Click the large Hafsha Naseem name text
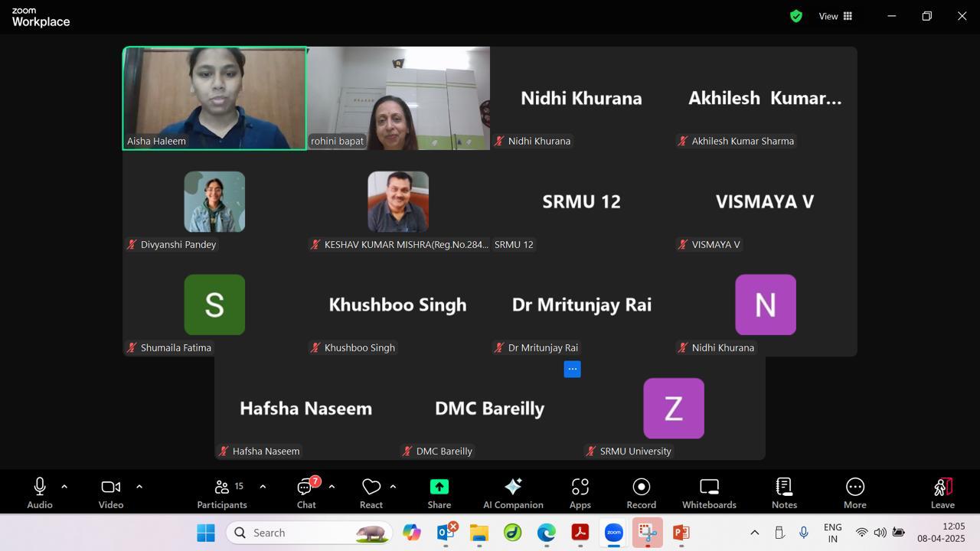Image resolution: width=980 pixels, height=551 pixels. 305,408
